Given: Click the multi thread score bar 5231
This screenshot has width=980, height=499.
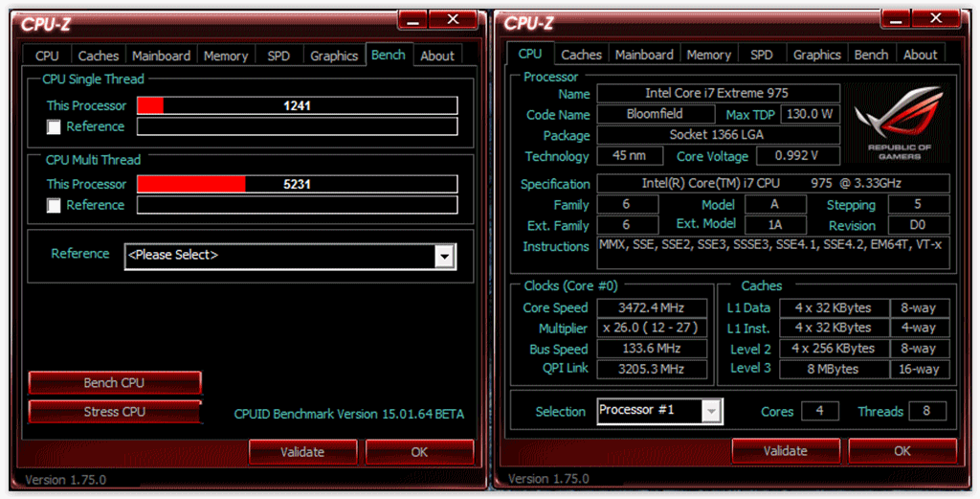Looking at the screenshot, I should (x=298, y=184).
